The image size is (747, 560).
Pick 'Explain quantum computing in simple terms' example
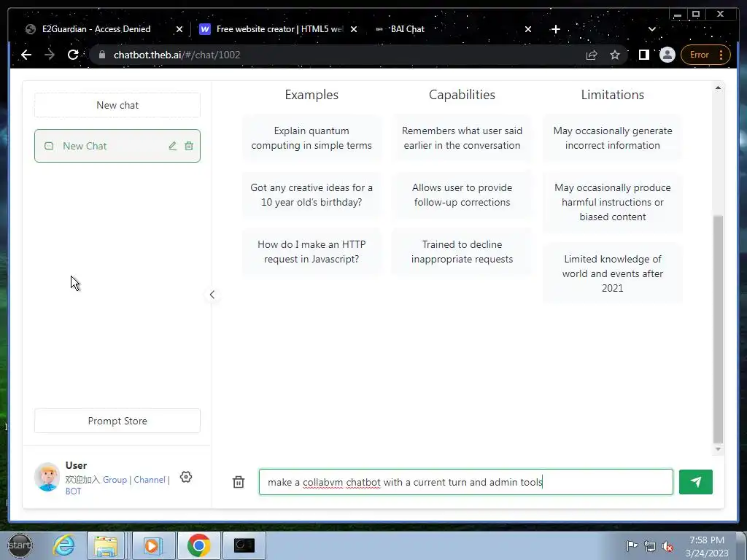311,138
